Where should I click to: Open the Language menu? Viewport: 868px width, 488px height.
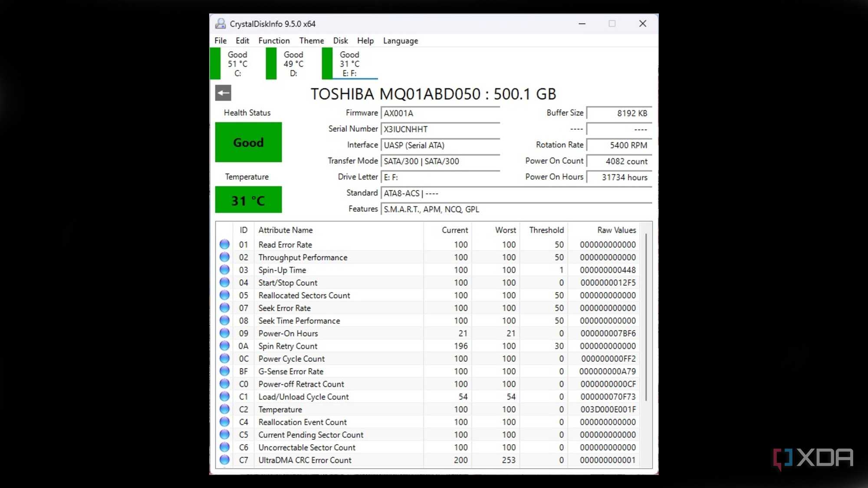[401, 40]
